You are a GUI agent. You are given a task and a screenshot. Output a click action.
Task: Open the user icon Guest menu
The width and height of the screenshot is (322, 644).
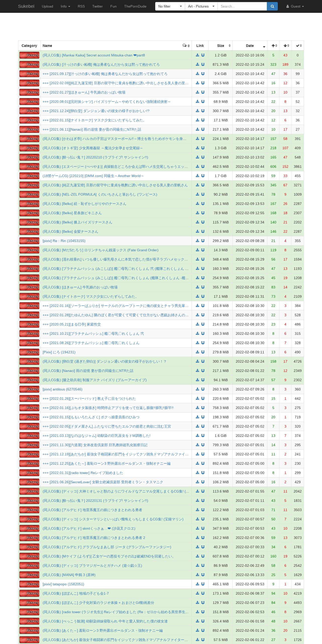point(295,6)
